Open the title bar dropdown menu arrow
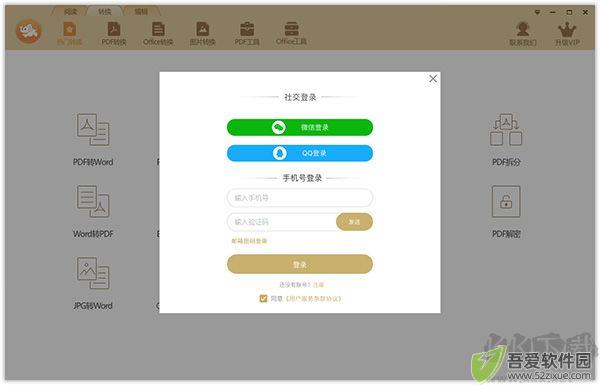The image size is (600, 385). coord(537,13)
